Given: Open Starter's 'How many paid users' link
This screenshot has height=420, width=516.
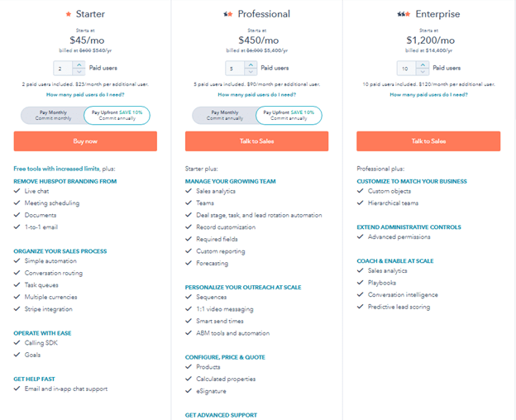Looking at the screenshot, I should [x=85, y=95].
